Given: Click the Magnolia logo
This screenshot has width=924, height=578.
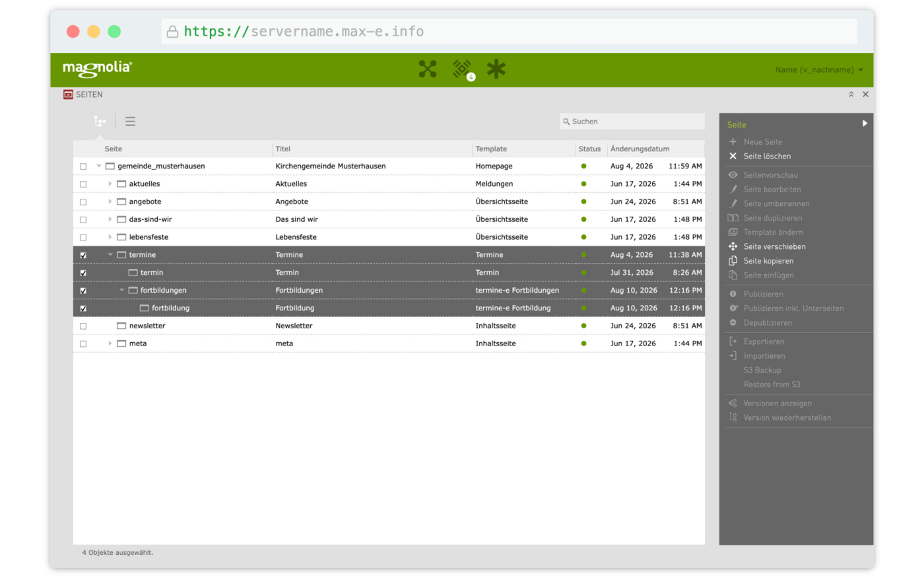Looking at the screenshot, I should pos(98,69).
